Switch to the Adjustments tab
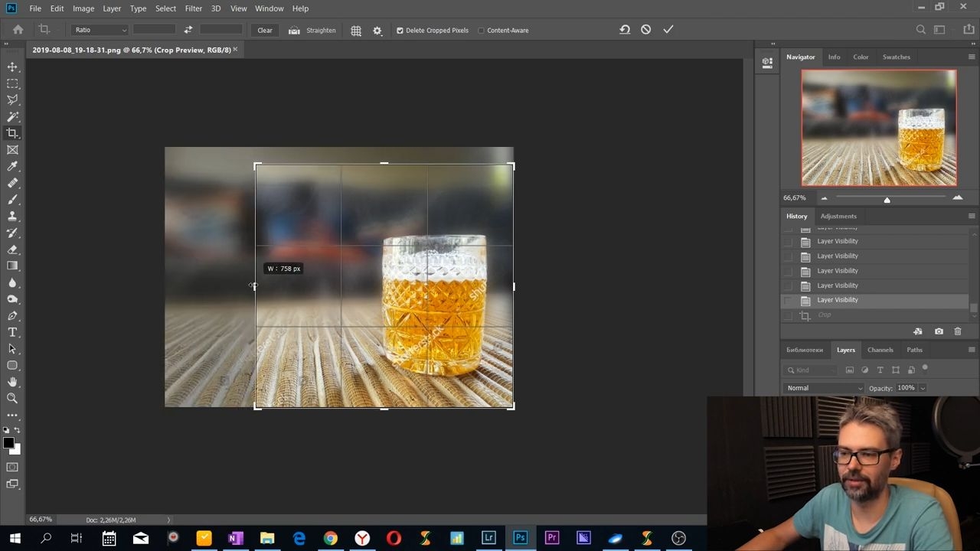980x551 pixels. click(x=838, y=216)
